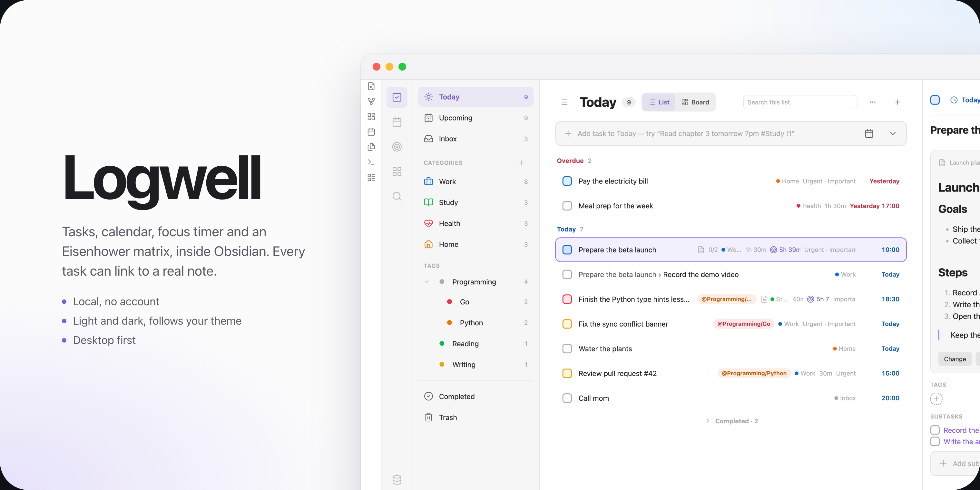Mark Finish the Python type hints done
The image size is (980, 490).
point(567,299)
